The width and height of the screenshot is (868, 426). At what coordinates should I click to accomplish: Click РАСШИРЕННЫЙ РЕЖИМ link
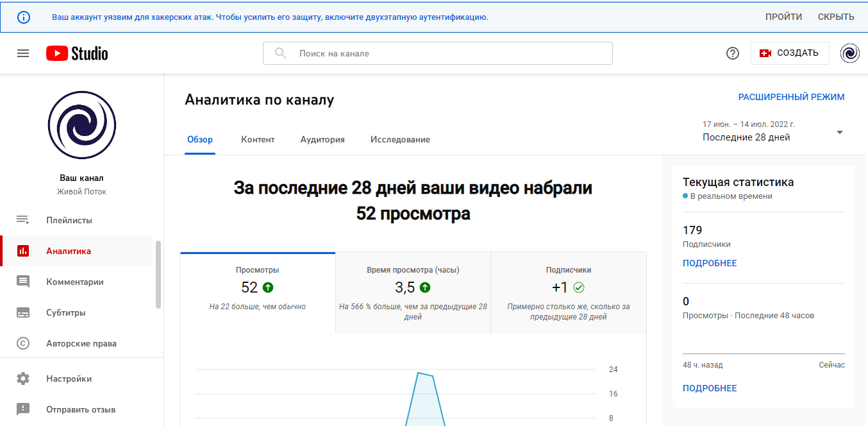791,98
